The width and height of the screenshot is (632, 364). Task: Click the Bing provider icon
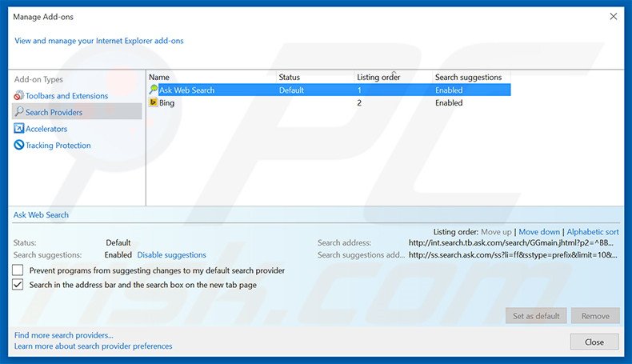tap(153, 102)
